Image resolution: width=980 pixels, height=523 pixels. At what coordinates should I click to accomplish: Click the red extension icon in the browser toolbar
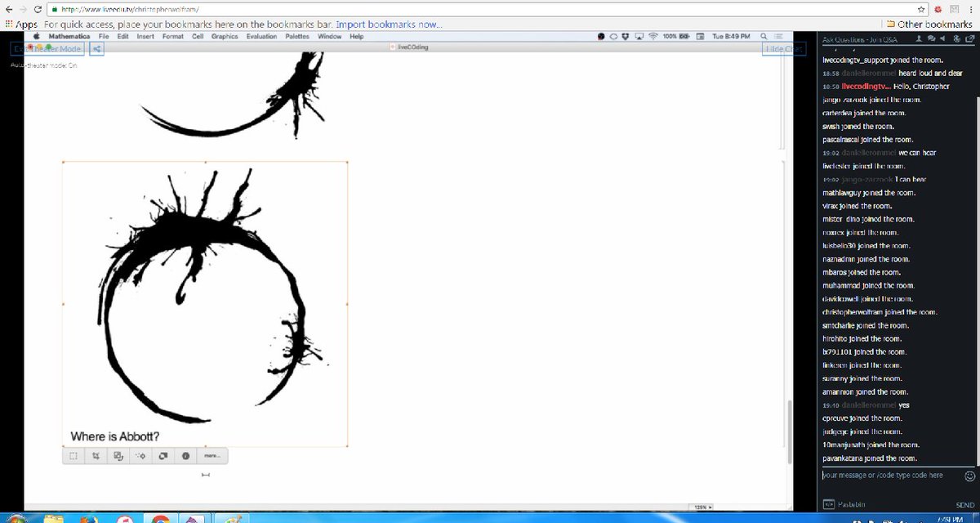click(939, 9)
